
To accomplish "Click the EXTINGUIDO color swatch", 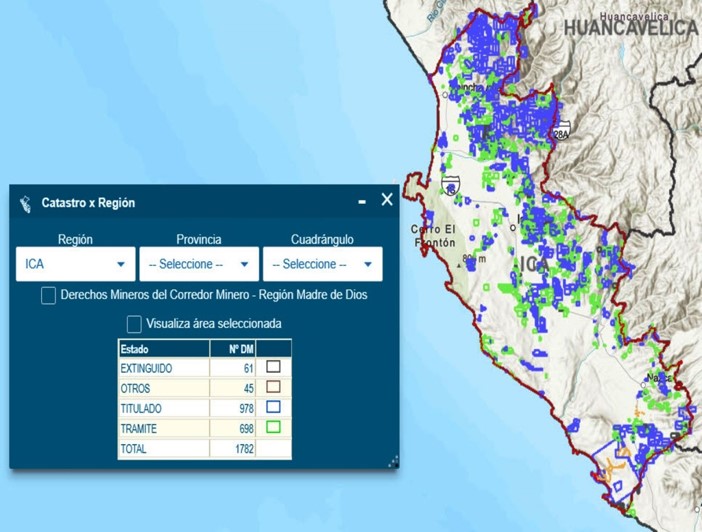I will 273,367.
